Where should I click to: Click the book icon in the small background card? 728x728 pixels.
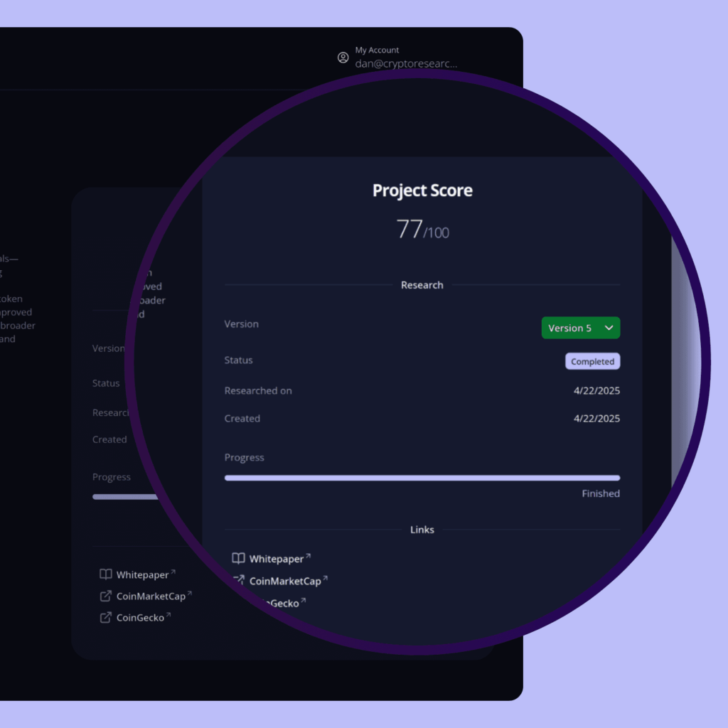[106, 574]
